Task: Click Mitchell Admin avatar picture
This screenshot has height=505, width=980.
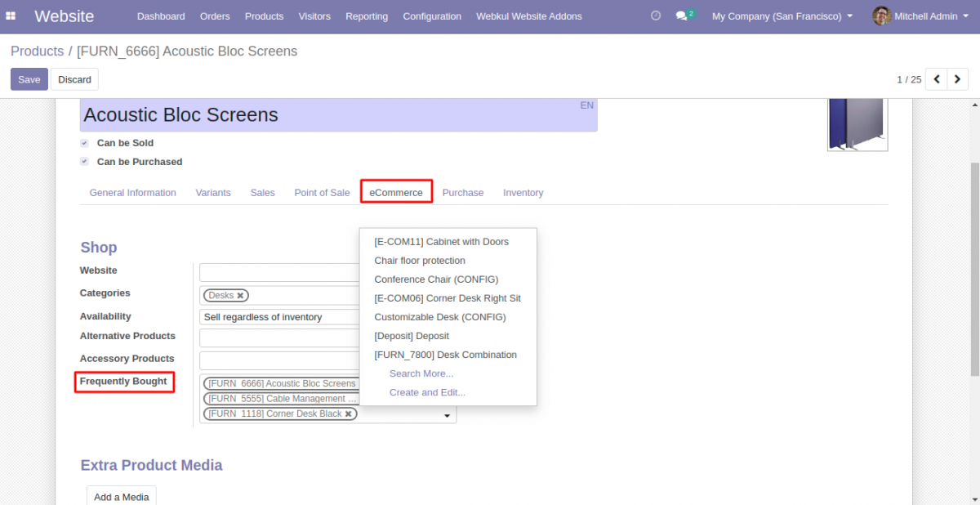Action: 881,16
